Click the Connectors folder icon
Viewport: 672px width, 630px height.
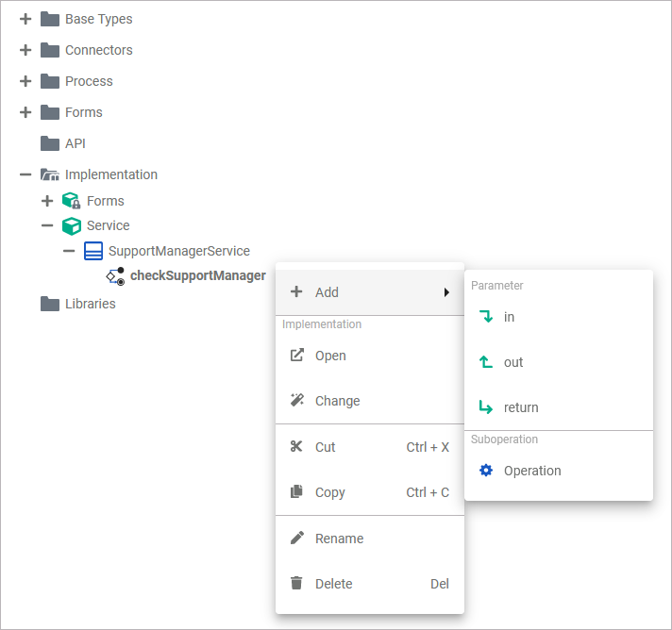(50, 50)
